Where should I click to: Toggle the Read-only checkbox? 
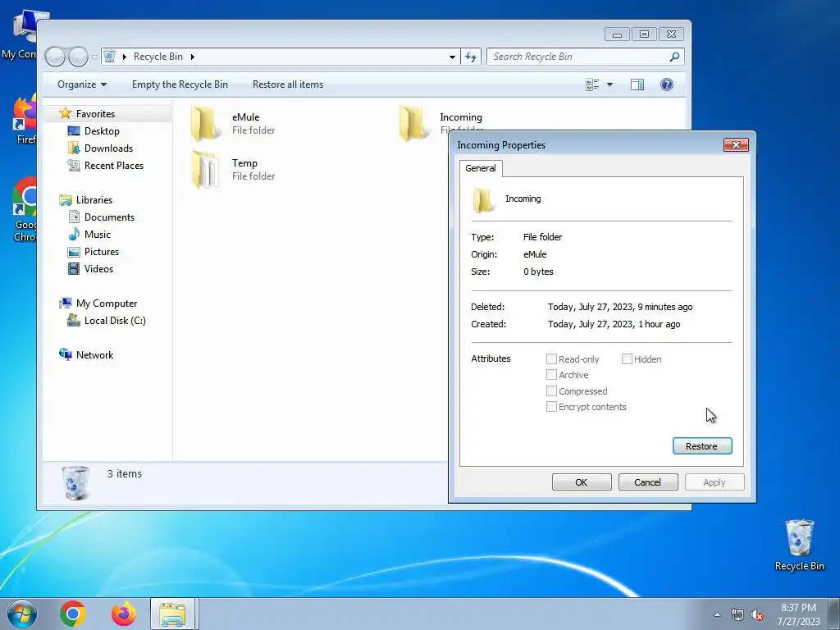click(x=551, y=359)
